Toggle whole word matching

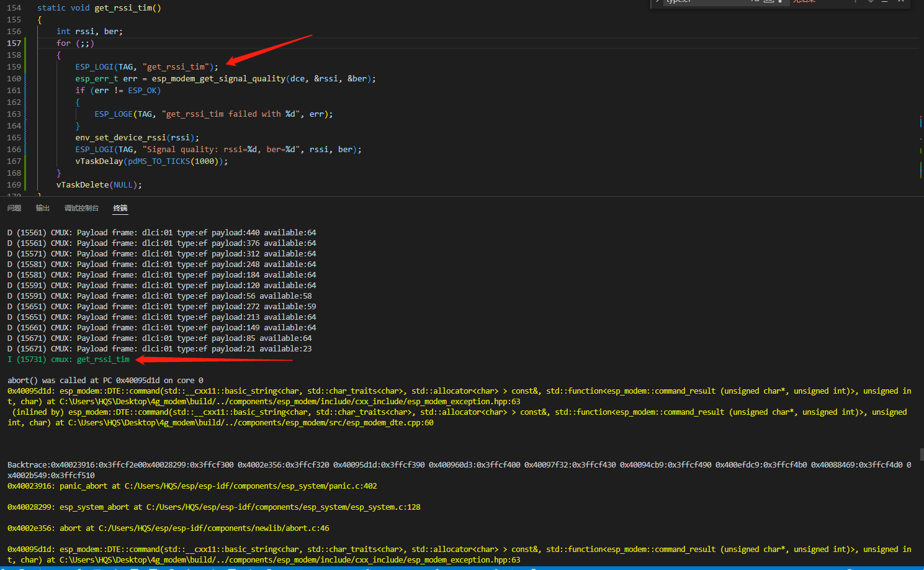point(768,3)
